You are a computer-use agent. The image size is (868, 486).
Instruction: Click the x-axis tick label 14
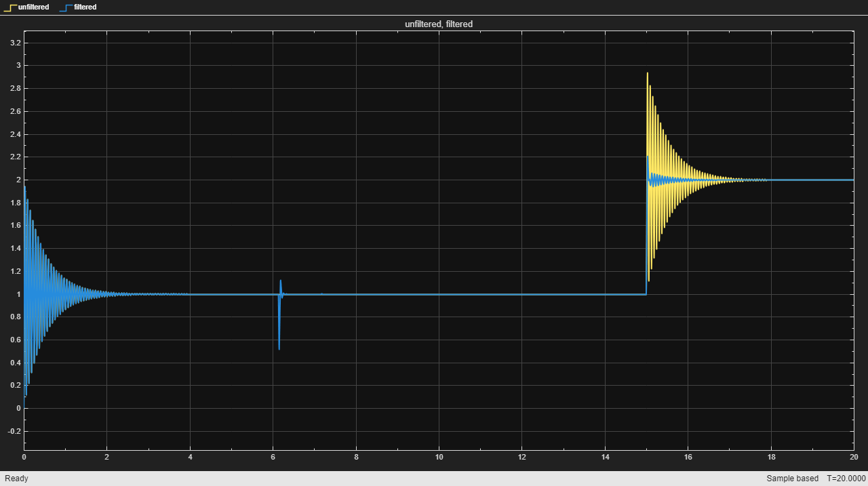[x=605, y=458]
